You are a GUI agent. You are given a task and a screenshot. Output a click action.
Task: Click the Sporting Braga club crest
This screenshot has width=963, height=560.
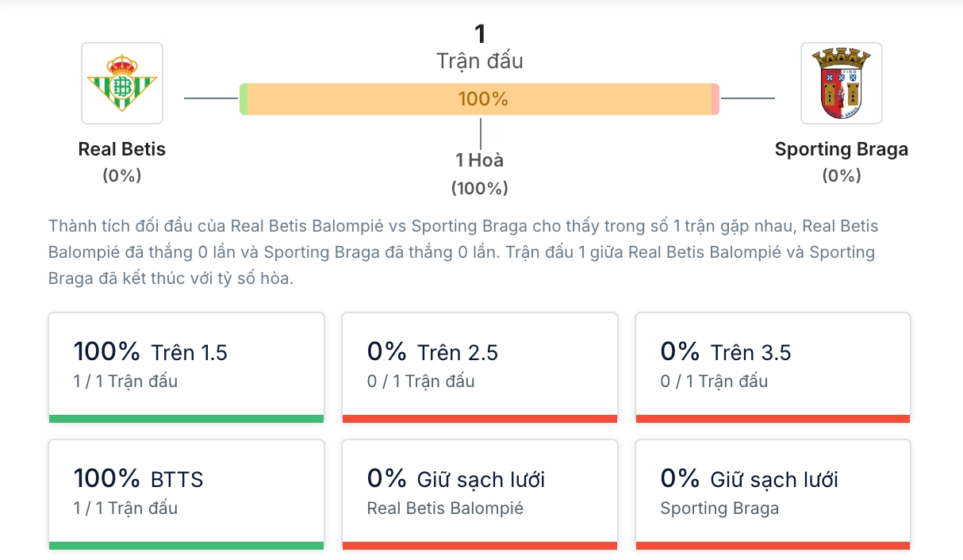[842, 82]
